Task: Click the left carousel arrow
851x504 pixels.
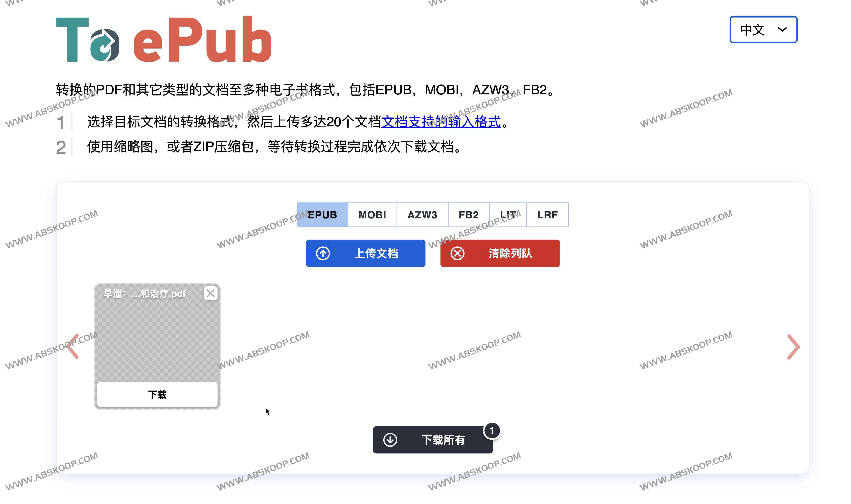Action: coord(75,347)
